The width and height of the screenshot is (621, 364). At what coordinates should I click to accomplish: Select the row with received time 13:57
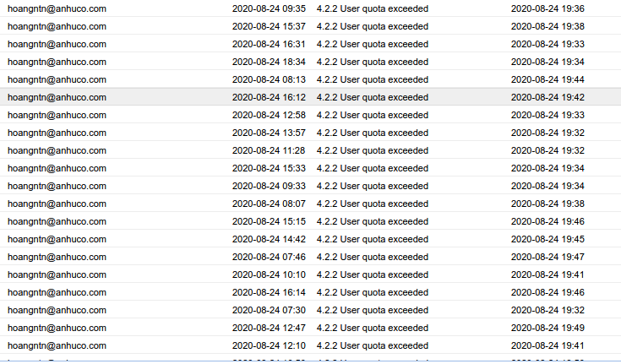(311, 133)
